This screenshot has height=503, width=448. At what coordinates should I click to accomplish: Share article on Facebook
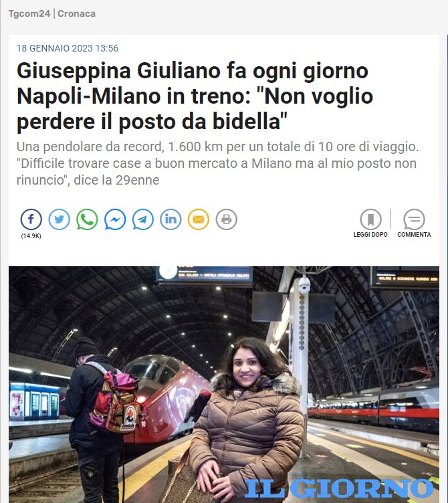click(x=31, y=219)
